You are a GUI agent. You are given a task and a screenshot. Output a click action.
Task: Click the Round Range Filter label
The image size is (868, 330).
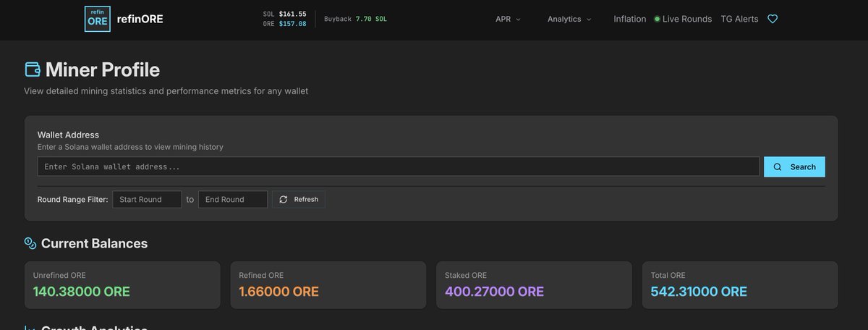72,199
